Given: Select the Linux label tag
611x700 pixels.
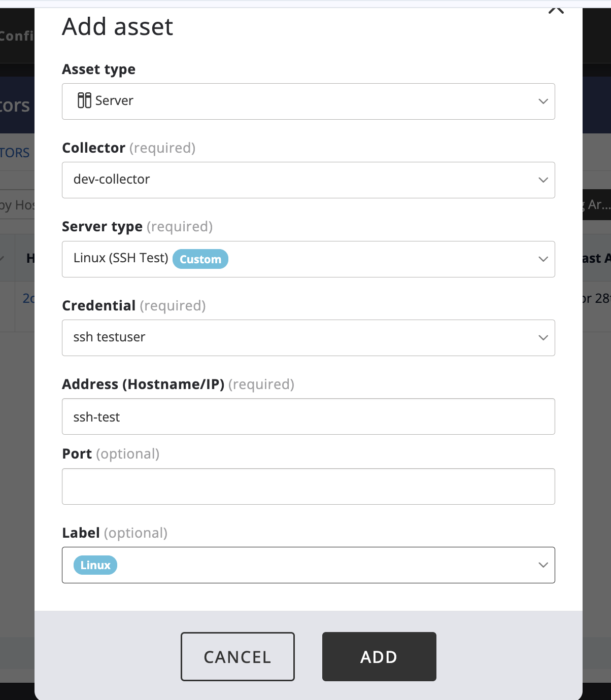Looking at the screenshot, I should pos(95,565).
